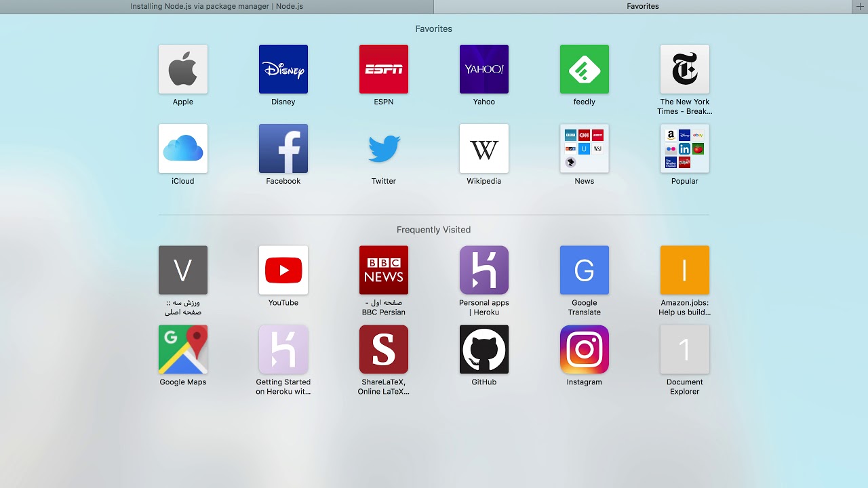Click the "Twitter" label text
Screen dimensions: 868x488
[384, 181]
